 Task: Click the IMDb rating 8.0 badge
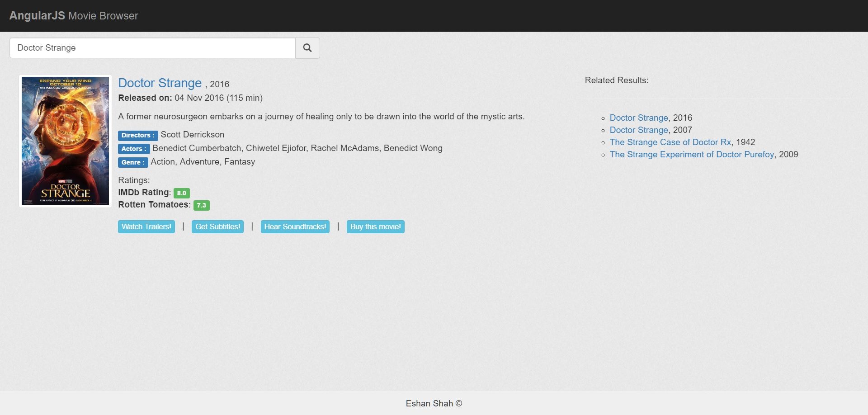click(x=181, y=193)
